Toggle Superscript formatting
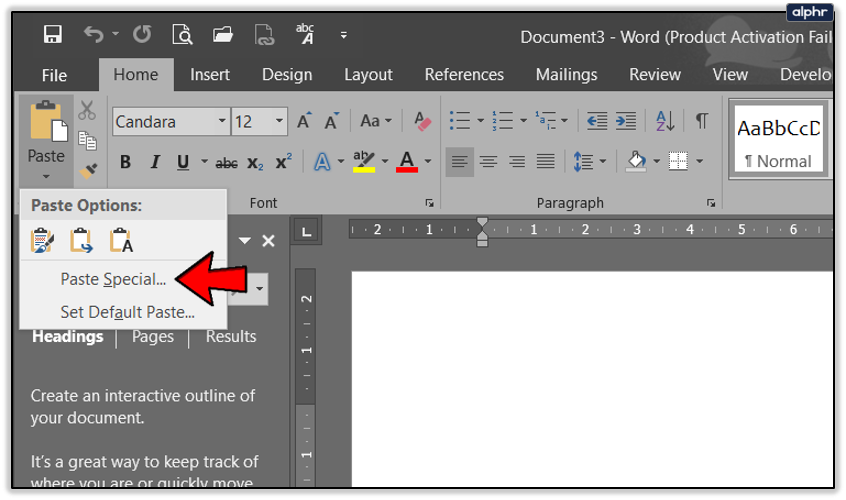Viewport: 846px width, 500px height. (x=284, y=161)
